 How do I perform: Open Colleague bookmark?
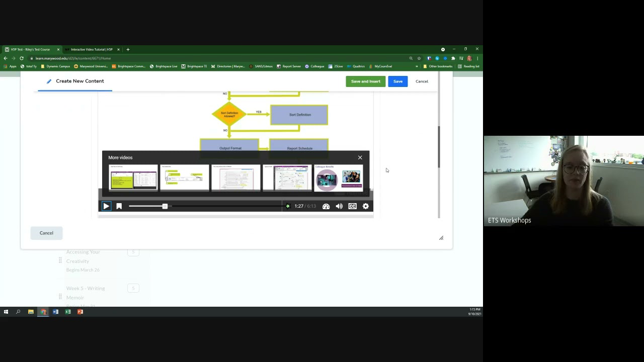tap(314, 66)
